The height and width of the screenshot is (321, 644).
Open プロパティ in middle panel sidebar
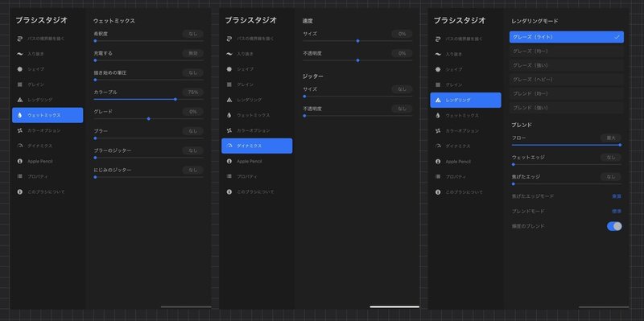click(257, 176)
